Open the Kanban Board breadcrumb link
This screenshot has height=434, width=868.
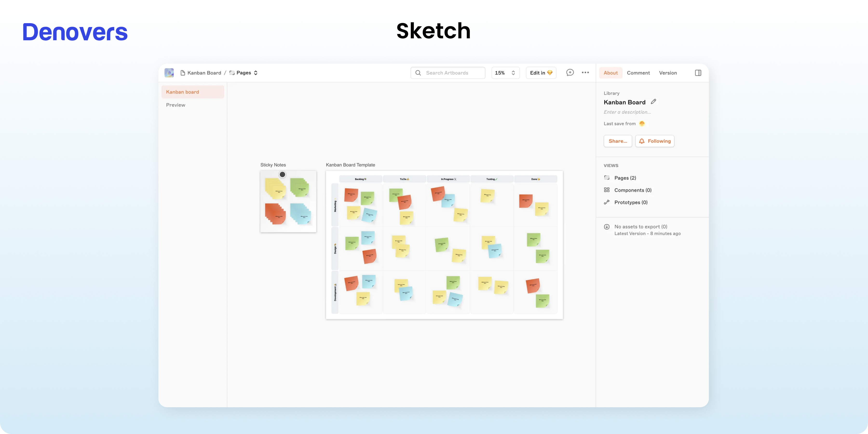pos(204,73)
